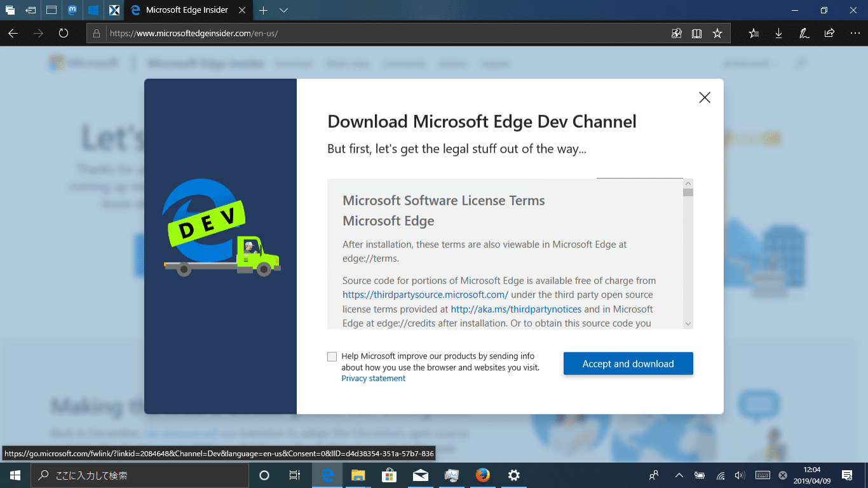This screenshot has height=488, width=868.
Task: Switch to the Mastodon pinned tab
Action: click(x=72, y=10)
